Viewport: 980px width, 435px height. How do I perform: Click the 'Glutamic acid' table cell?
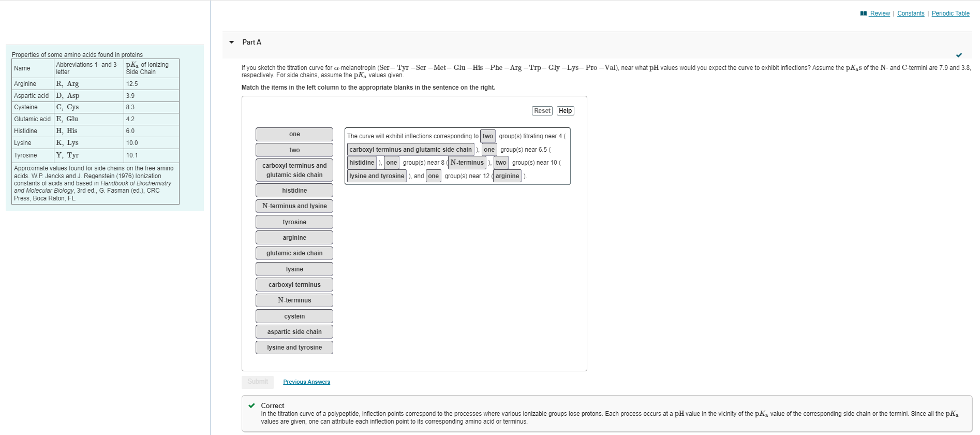(33, 119)
